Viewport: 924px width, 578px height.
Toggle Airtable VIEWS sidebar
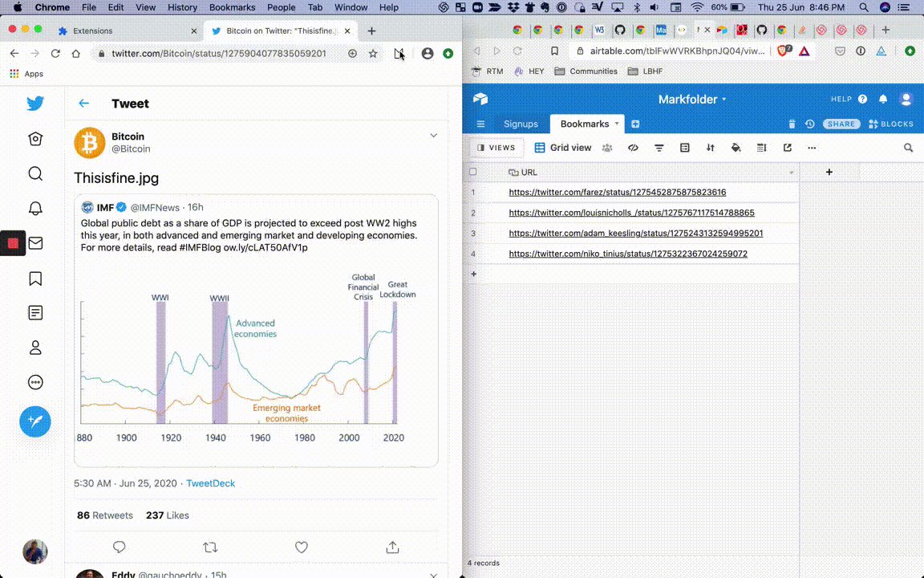[496, 148]
